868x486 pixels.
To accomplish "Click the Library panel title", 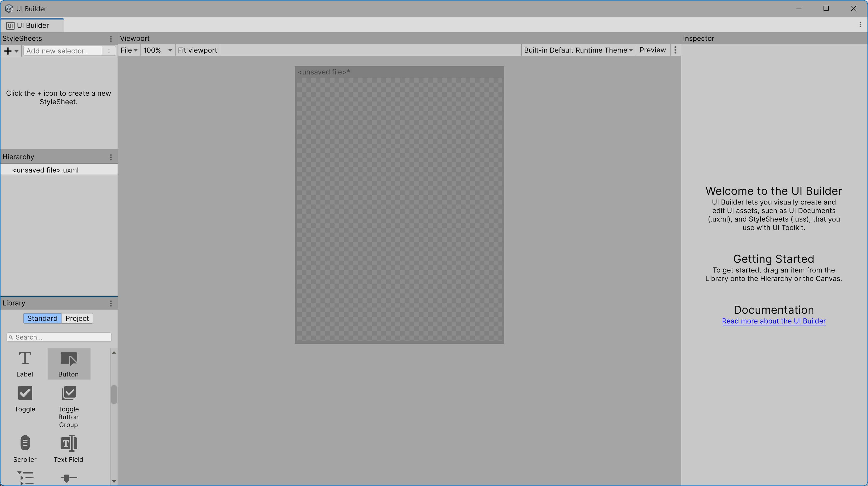I will 14,303.
